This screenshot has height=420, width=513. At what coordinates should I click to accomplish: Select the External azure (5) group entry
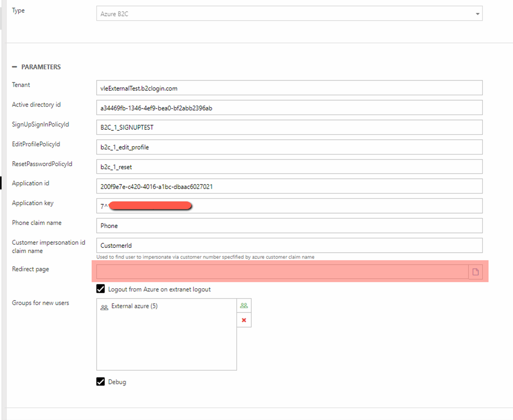click(134, 306)
